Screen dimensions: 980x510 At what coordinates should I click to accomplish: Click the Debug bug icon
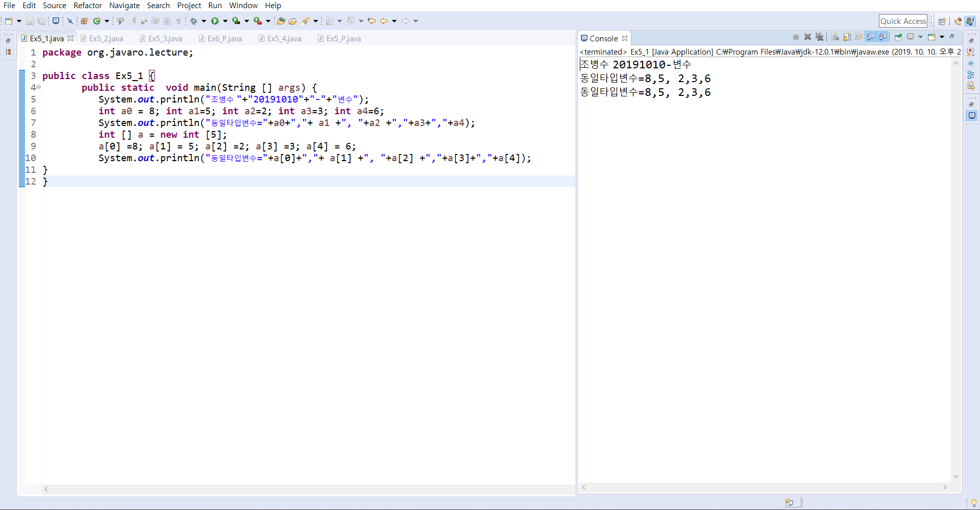(194, 21)
